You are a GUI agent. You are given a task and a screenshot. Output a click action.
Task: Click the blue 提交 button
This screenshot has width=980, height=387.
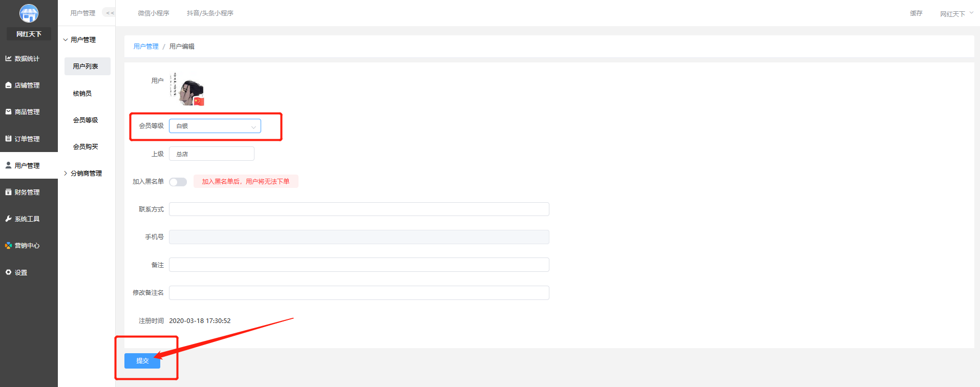142,361
